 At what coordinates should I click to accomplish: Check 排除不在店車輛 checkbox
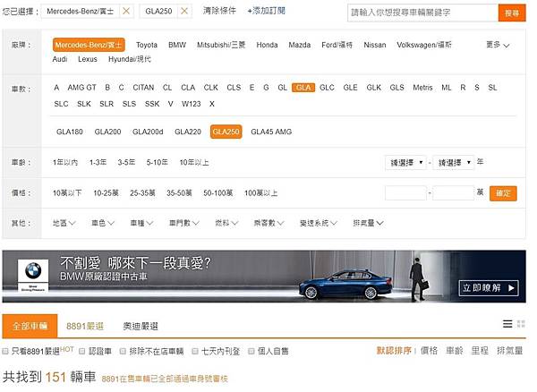pos(123,351)
